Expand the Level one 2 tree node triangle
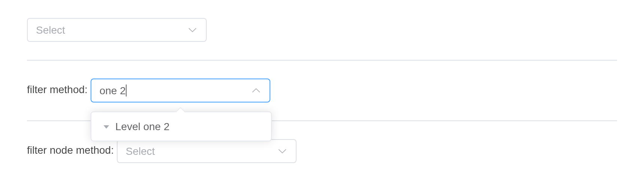This screenshot has height=181, width=644. click(x=106, y=127)
